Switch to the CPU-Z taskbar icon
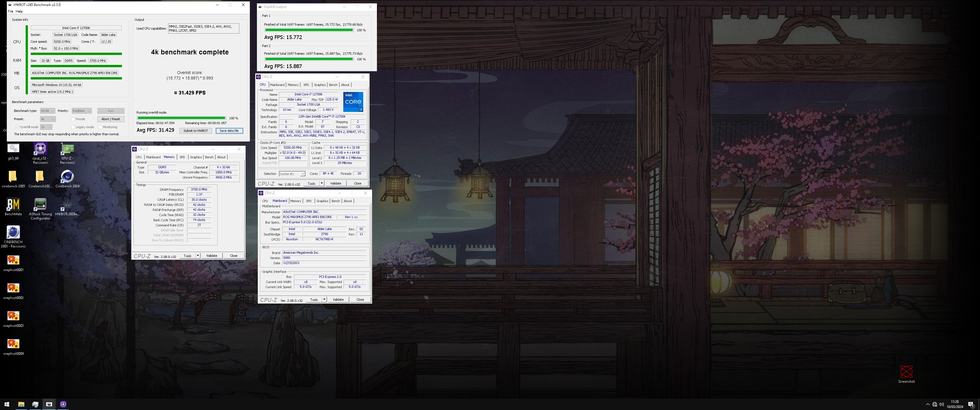The image size is (980, 410). (x=63, y=404)
